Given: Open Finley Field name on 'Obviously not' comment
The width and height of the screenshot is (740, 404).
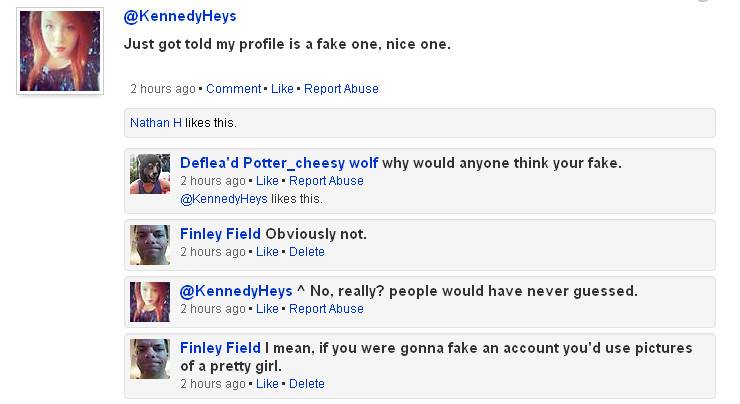Looking at the screenshot, I should 220,234.
